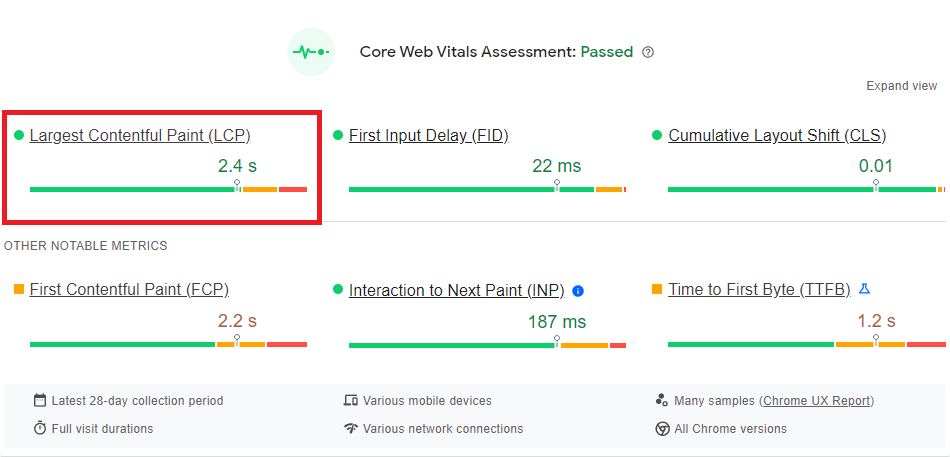The image size is (950, 457).
Task: Click the calendar icon for collection period
Action: [40, 401]
